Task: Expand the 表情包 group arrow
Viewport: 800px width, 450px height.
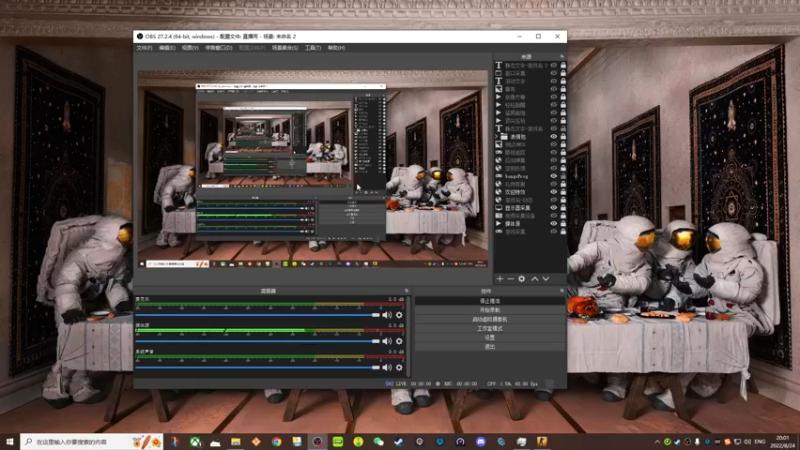Action: click(x=496, y=137)
